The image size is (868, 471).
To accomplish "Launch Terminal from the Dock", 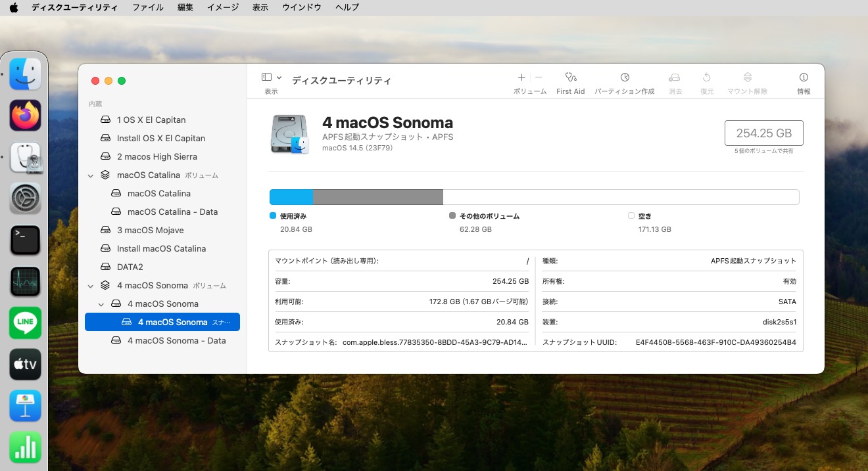I will 26,240.
